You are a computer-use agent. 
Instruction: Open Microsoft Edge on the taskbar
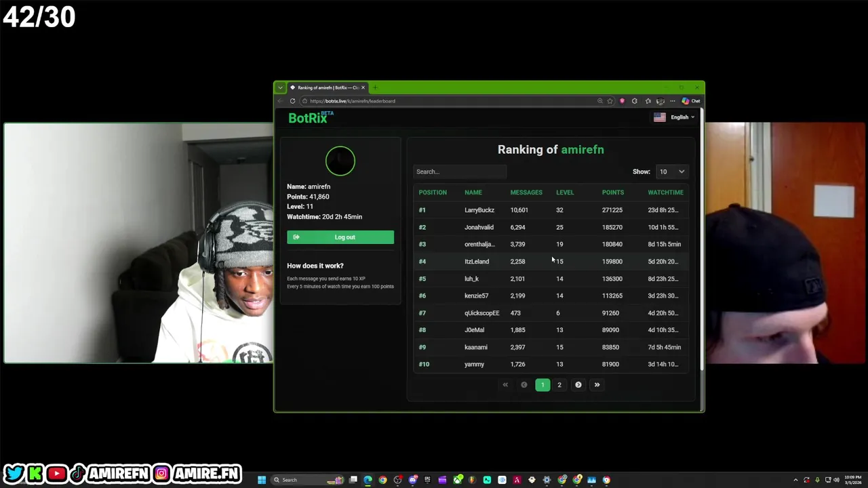(368, 480)
